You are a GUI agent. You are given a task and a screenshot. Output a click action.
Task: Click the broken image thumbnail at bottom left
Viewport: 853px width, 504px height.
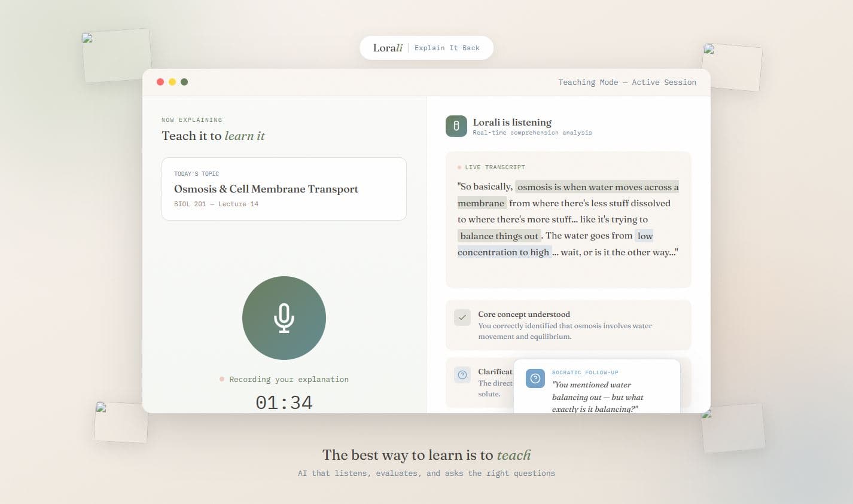click(x=121, y=422)
